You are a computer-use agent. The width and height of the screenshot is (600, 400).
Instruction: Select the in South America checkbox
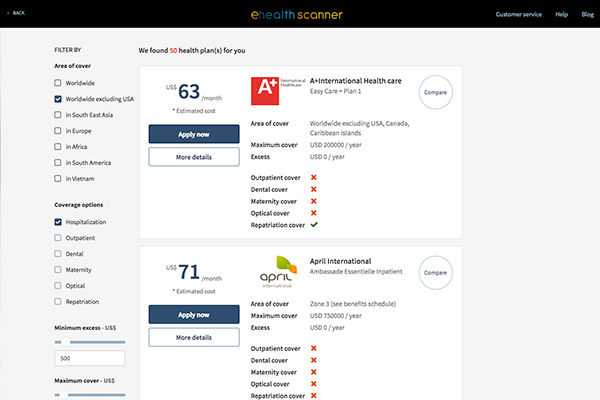(58, 162)
